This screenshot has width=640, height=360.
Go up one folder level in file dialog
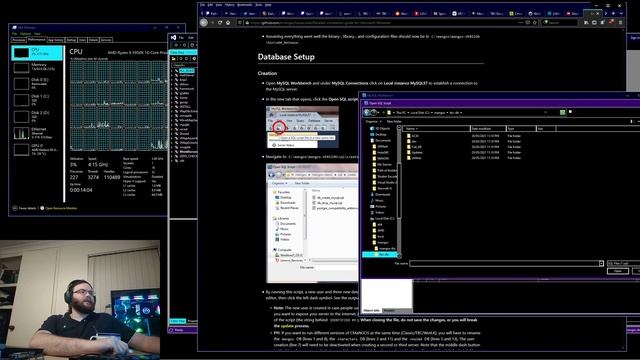tap(383, 112)
